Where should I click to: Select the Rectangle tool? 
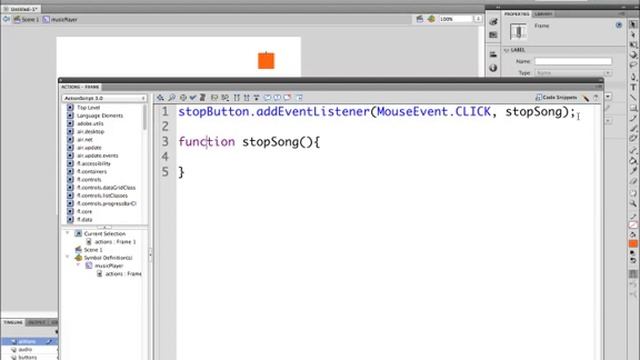[x=633, y=108]
